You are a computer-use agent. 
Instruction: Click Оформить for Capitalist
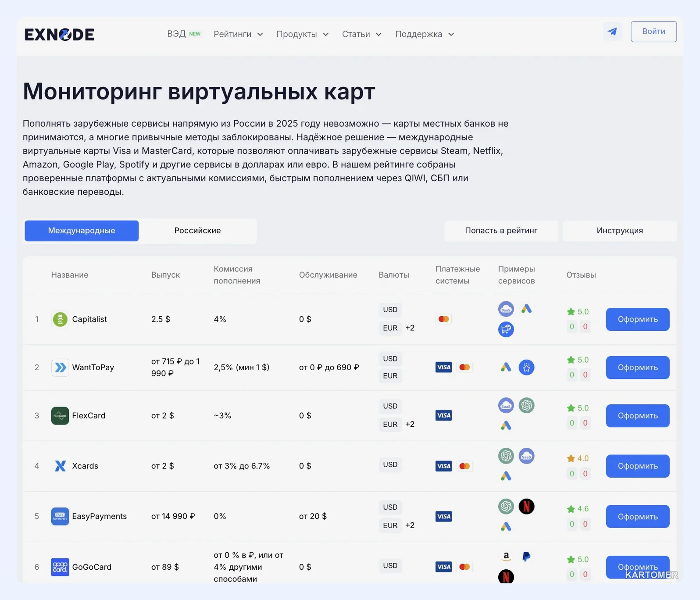coord(638,319)
